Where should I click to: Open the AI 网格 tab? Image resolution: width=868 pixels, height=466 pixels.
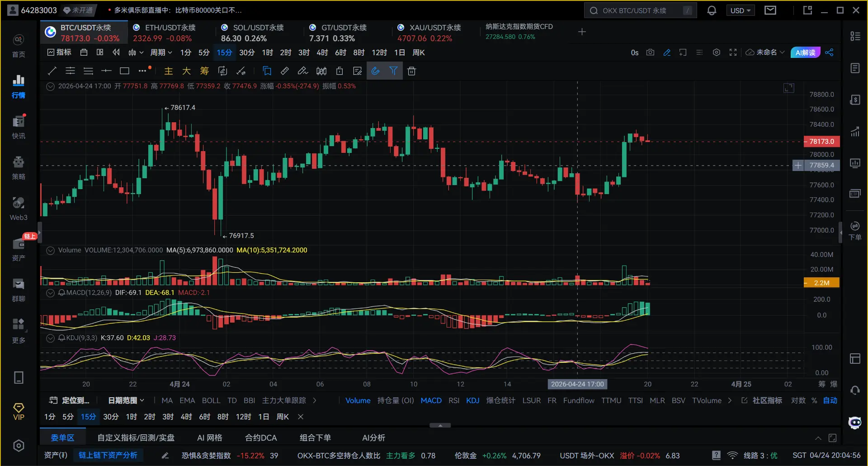[x=210, y=438]
